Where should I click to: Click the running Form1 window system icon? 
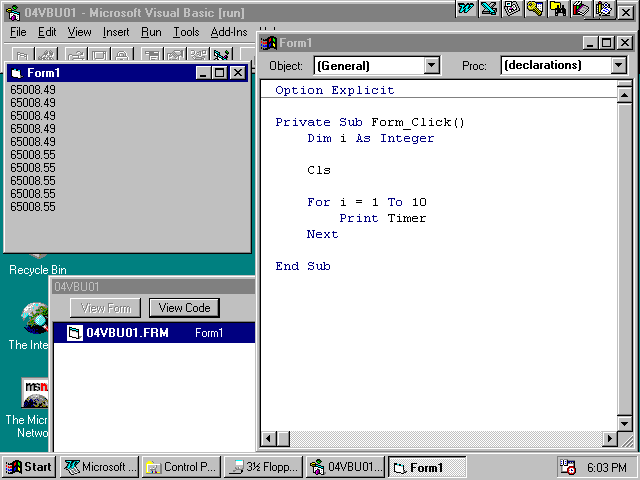pyautogui.click(x=15, y=73)
